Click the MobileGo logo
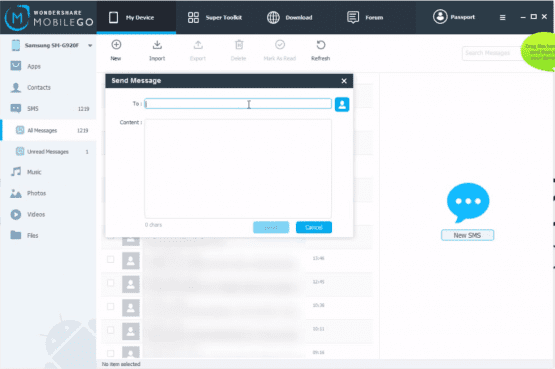The height and width of the screenshot is (369, 555). (48, 17)
